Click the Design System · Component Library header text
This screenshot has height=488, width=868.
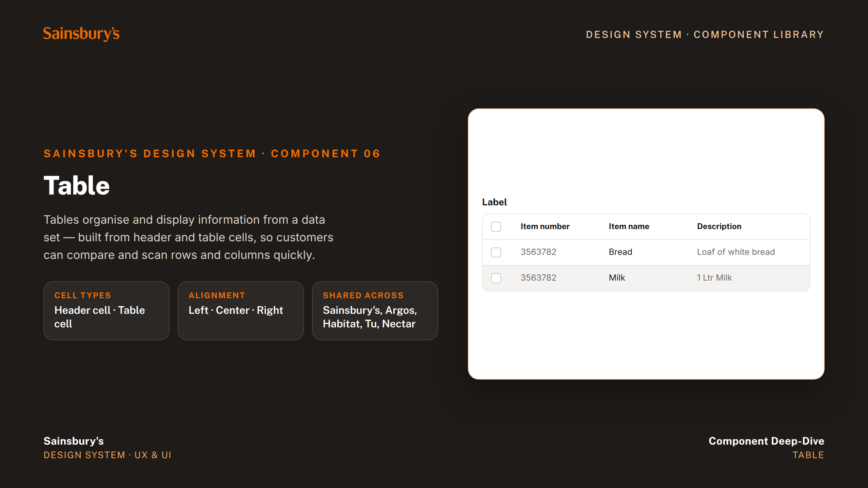(x=705, y=35)
